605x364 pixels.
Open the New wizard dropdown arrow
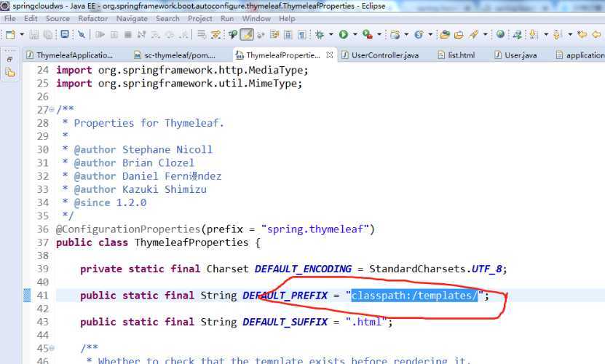click(x=22, y=35)
